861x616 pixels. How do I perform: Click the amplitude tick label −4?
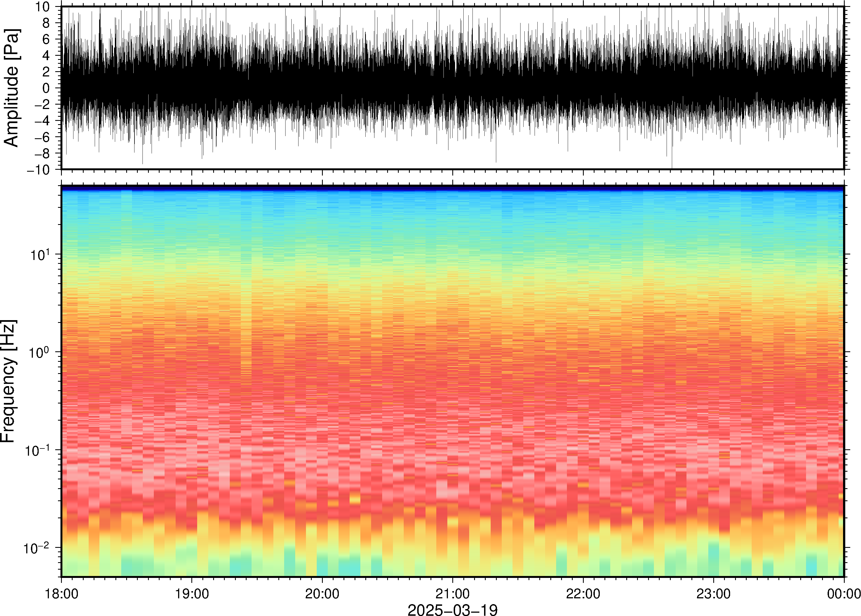click(42, 121)
